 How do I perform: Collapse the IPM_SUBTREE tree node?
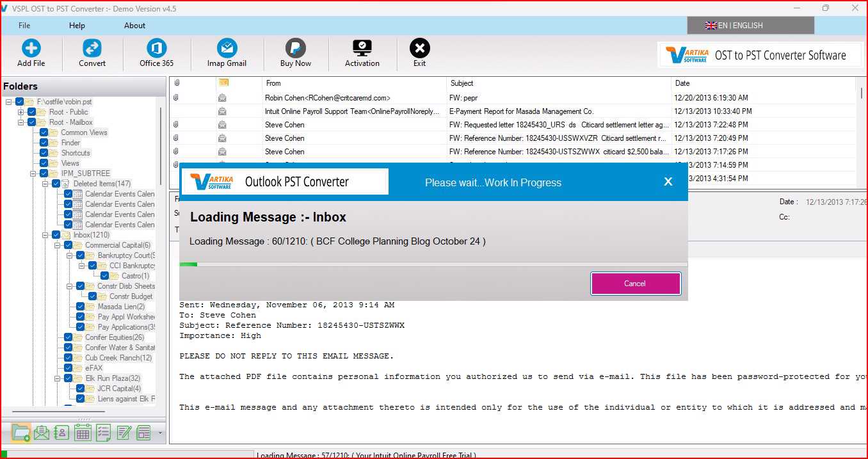(33, 173)
